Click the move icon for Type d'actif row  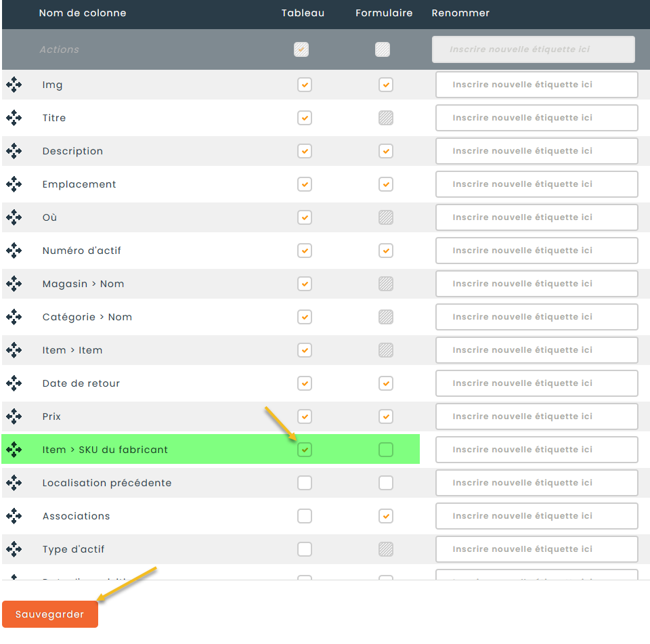pos(14,549)
